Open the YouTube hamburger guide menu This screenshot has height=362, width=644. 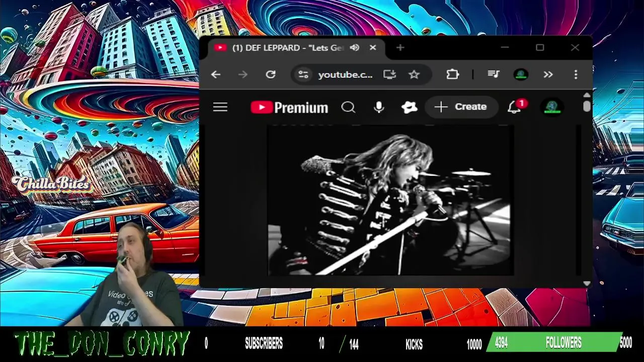coord(220,107)
